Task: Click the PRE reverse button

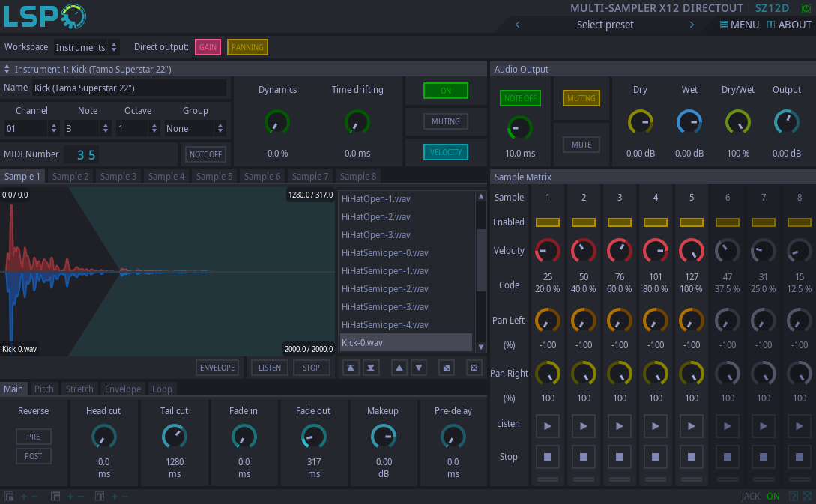Action: pyautogui.click(x=34, y=437)
